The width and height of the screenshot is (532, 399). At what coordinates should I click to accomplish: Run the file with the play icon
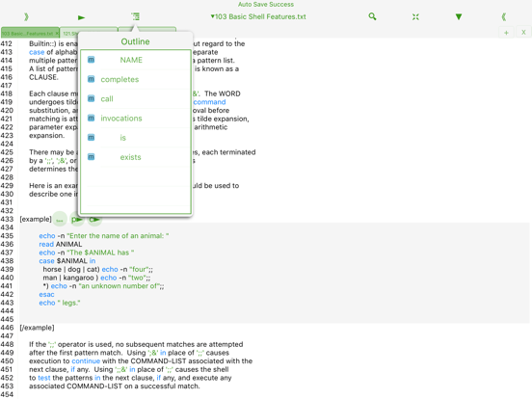click(x=81, y=17)
